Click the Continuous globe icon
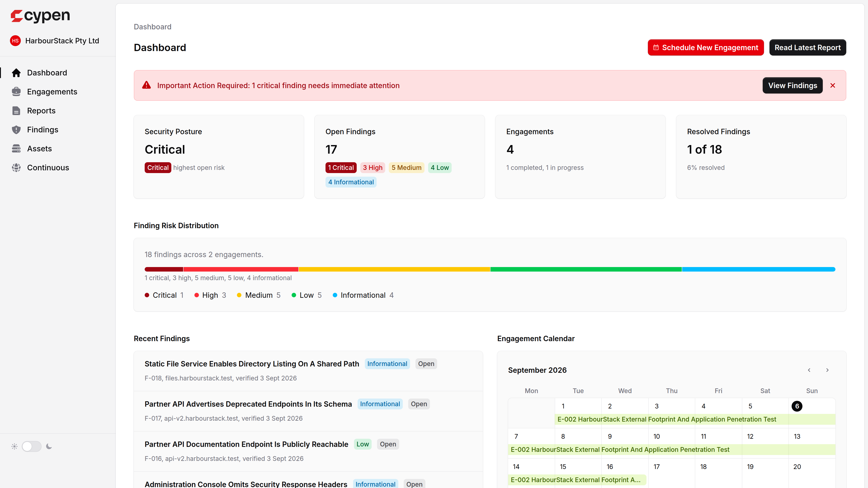 click(16, 168)
